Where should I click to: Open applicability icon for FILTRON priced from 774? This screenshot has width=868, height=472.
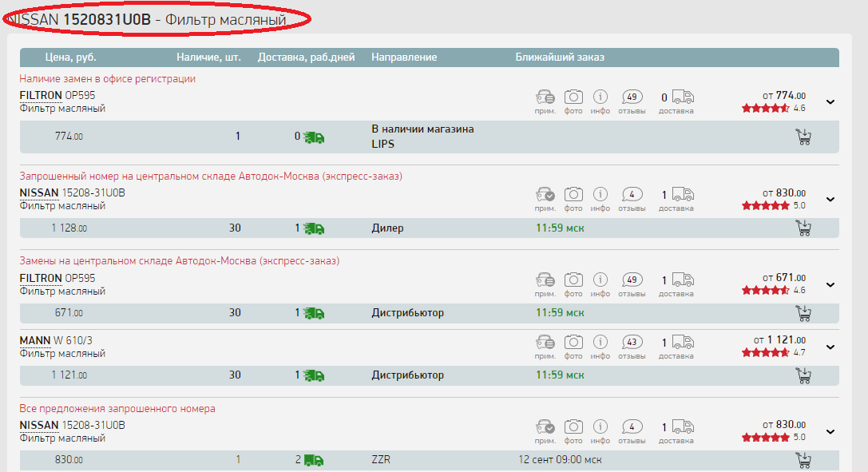coord(545,97)
